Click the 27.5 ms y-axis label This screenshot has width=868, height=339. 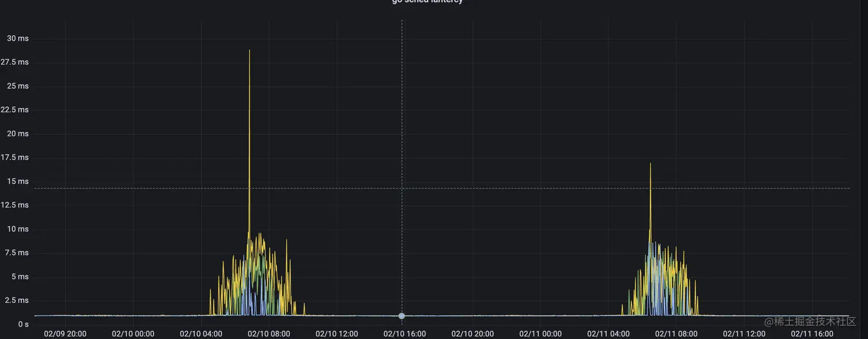14,62
